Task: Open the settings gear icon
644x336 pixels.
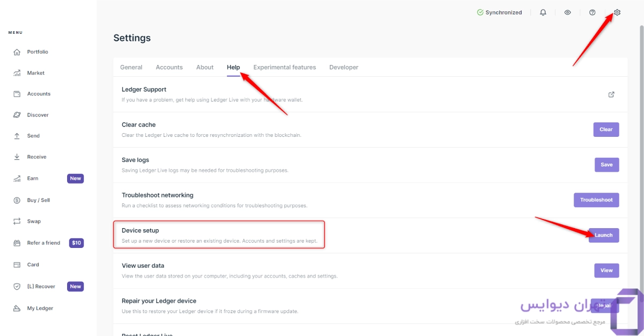Action: coord(617,12)
